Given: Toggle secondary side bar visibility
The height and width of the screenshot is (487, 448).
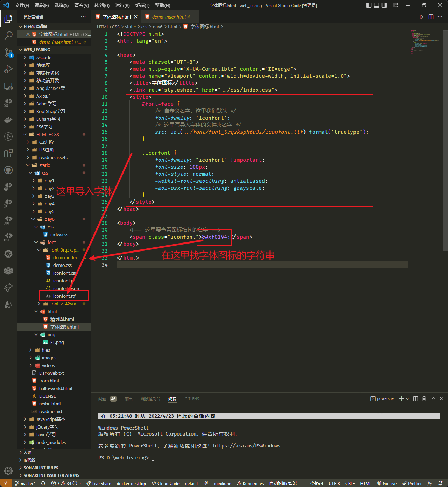Looking at the screenshot, I should [x=384, y=5].
